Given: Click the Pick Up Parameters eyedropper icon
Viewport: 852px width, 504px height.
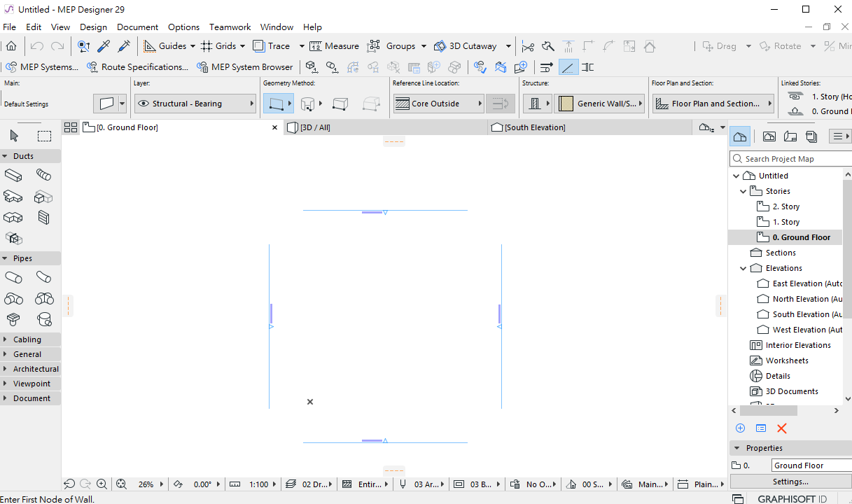Looking at the screenshot, I should [104, 46].
